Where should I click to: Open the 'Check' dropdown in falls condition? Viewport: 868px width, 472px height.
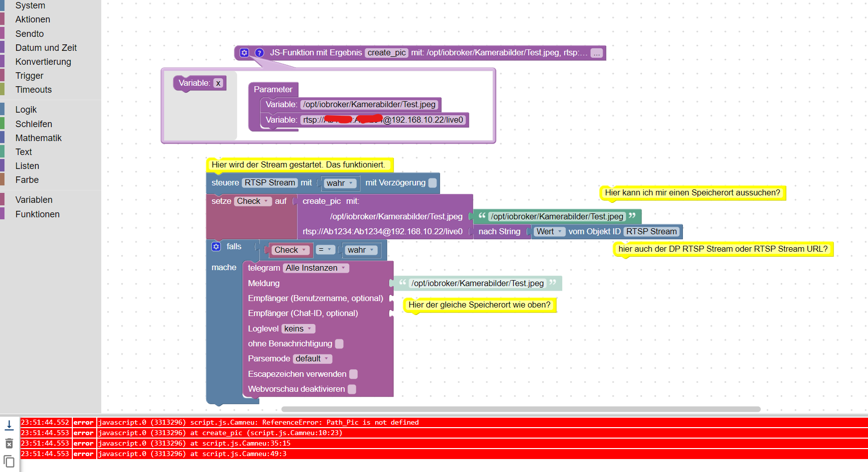(x=290, y=250)
